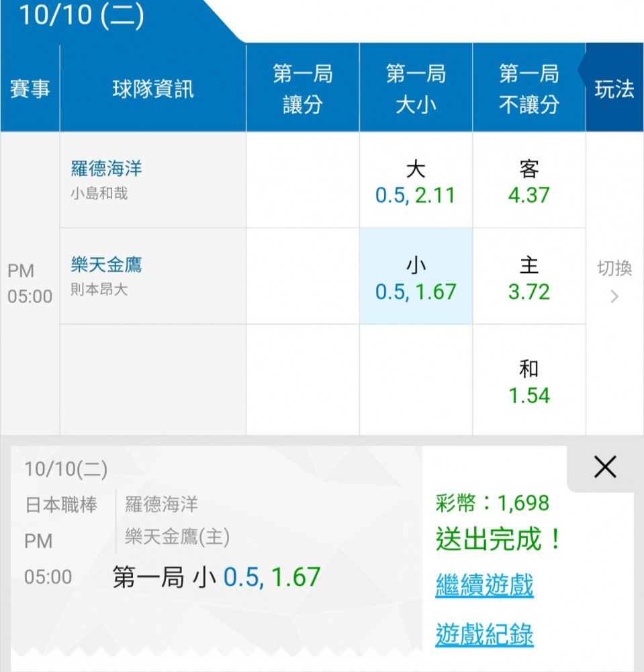Pick 客 away win at 4.37
This screenshot has height=672, width=644.
(528, 180)
